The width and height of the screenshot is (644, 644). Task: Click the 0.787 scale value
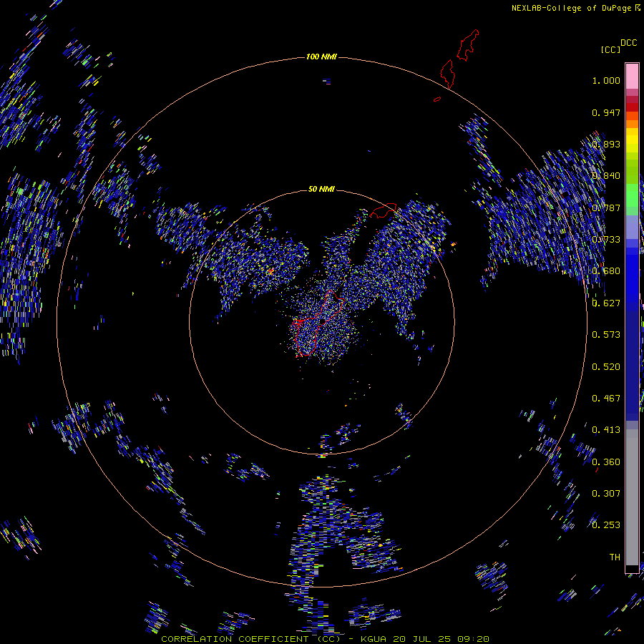click(x=606, y=208)
